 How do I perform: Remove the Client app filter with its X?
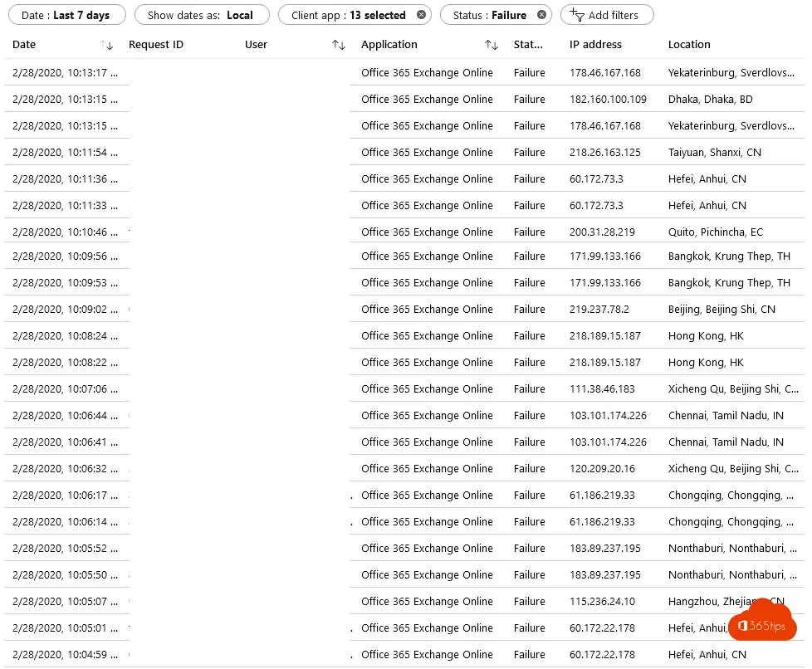click(x=422, y=15)
